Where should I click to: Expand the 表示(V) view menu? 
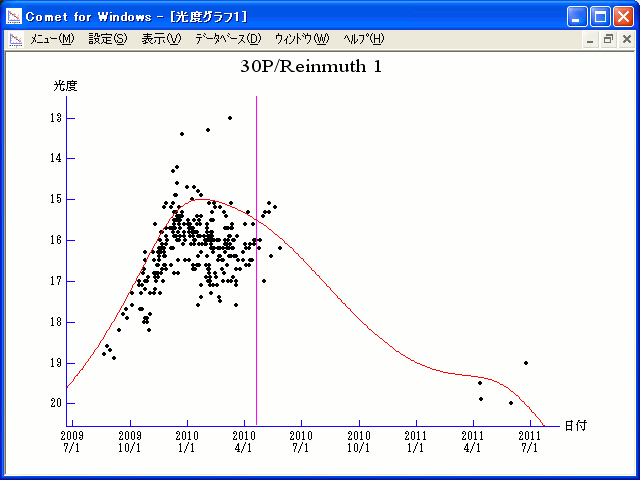(161, 39)
